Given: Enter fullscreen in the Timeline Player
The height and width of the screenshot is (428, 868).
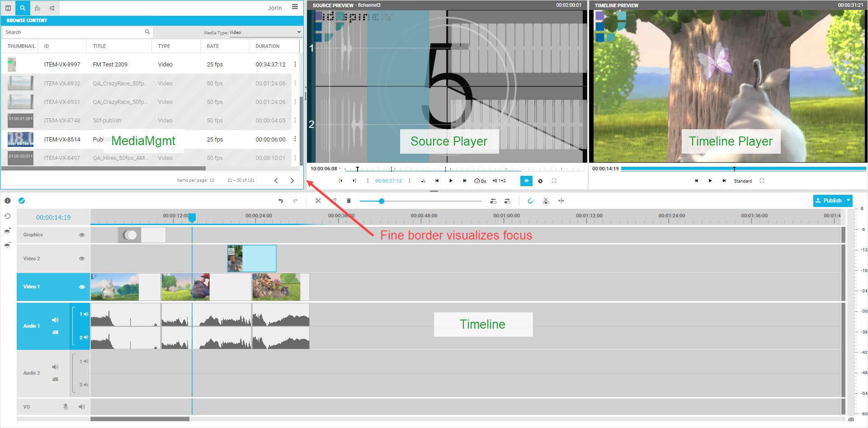Looking at the screenshot, I should click(x=762, y=181).
